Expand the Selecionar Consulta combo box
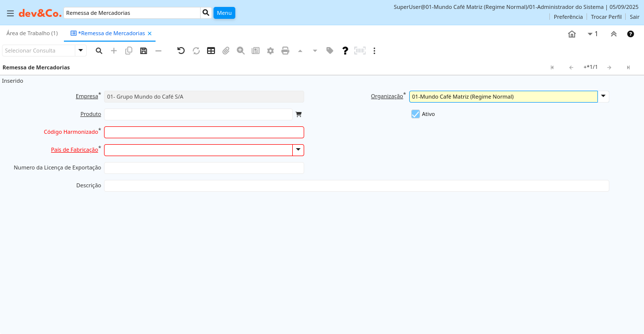The width and height of the screenshot is (644, 334). [81, 51]
